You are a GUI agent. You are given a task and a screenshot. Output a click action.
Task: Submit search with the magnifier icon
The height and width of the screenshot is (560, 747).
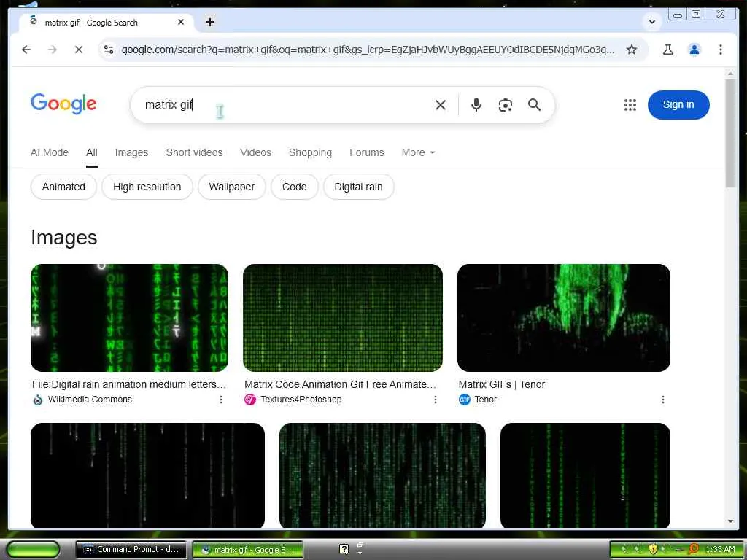point(534,105)
